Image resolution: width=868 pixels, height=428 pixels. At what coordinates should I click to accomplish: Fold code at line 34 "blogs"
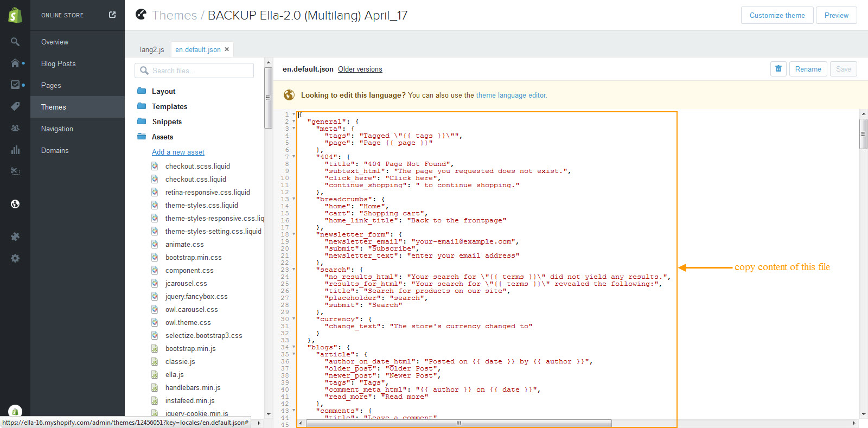click(293, 347)
